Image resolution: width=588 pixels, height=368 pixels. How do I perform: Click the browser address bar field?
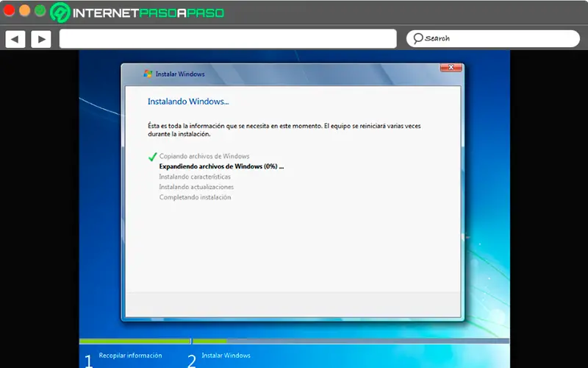(x=228, y=39)
